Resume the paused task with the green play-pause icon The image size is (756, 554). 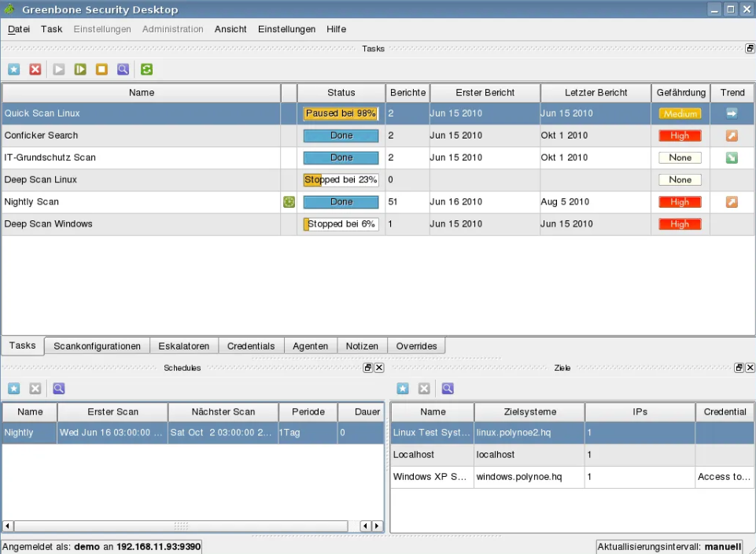[x=80, y=69]
